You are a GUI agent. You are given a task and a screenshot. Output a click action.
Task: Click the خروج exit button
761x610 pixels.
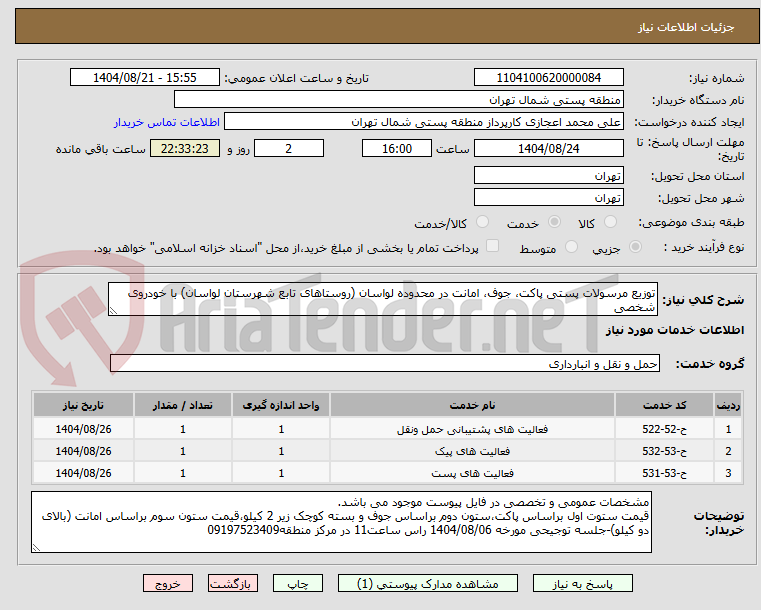(167, 583)
